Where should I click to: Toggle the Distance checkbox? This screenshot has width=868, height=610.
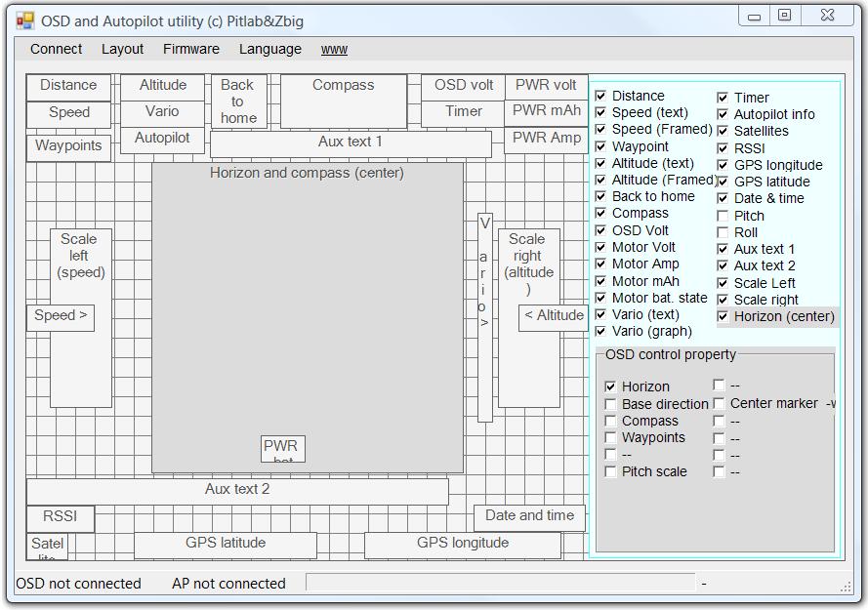[x=600, y=96]
